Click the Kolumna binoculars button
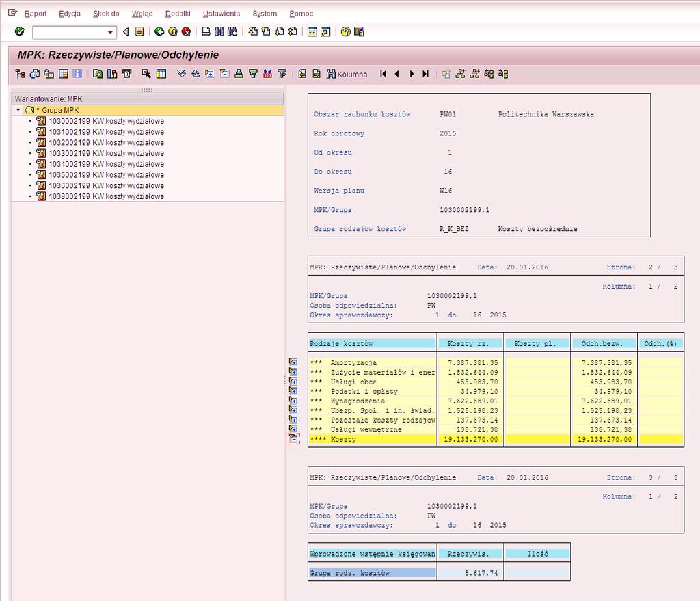The width and height of the screenshot is (700, 601). click(x=347, y=74)
